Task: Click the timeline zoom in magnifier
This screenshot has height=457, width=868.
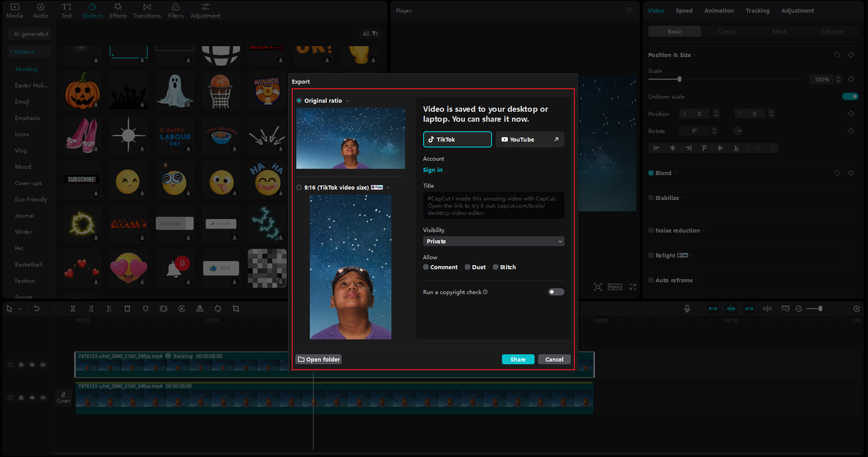Action: (856, 309)
